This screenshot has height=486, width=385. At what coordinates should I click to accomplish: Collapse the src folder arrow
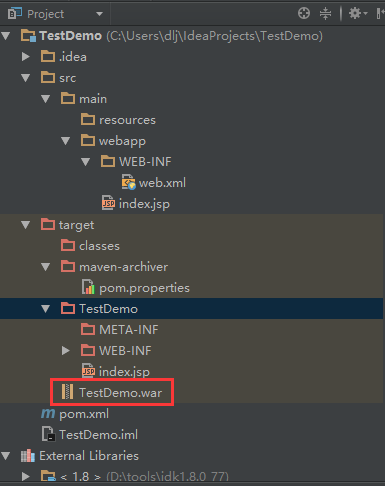click(26, 78)
